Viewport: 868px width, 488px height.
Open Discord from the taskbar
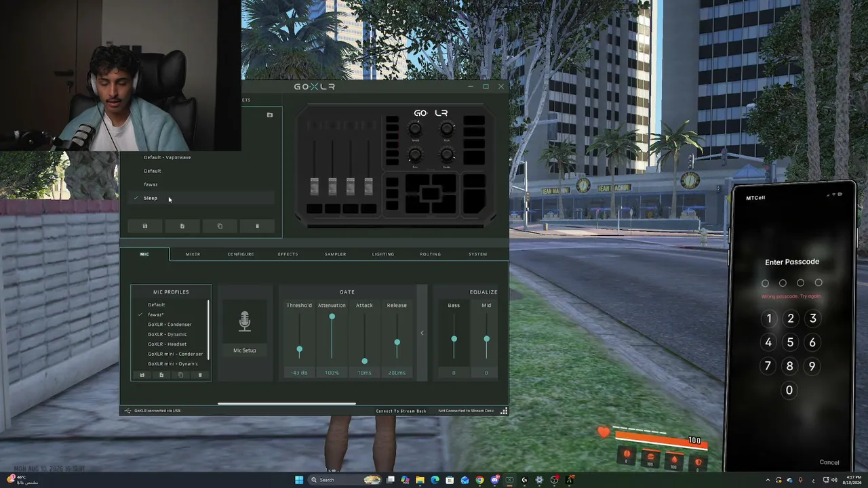tap(494, 480)
